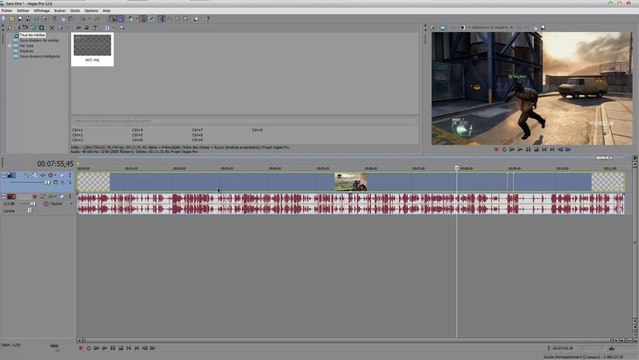Open Track Motion on the video track
This screenshot has height=360, width=639.
click(x=35, y=175)
